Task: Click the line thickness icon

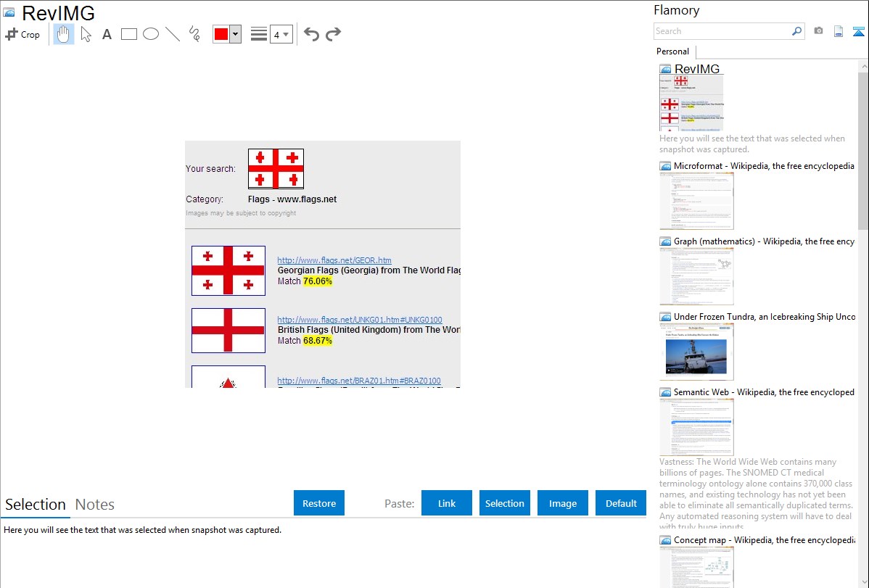Action: pos(258,34)
